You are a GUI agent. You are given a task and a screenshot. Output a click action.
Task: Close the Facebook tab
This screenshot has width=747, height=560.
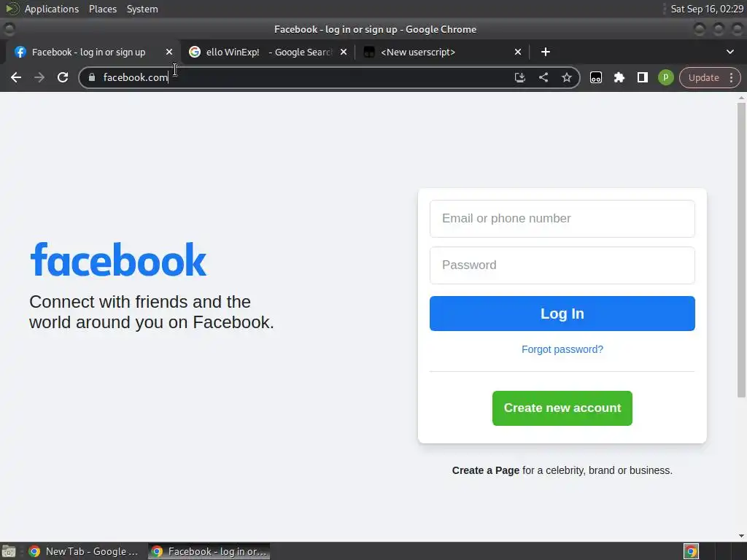169,52
